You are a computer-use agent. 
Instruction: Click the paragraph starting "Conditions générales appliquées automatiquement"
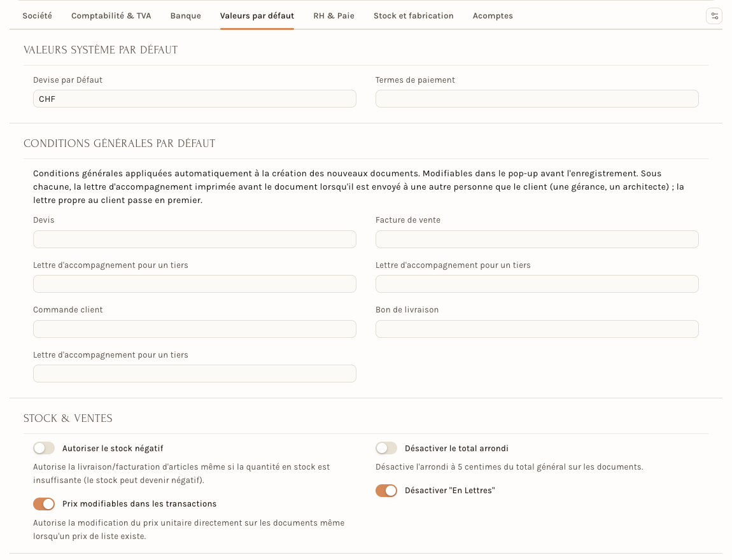358,186
